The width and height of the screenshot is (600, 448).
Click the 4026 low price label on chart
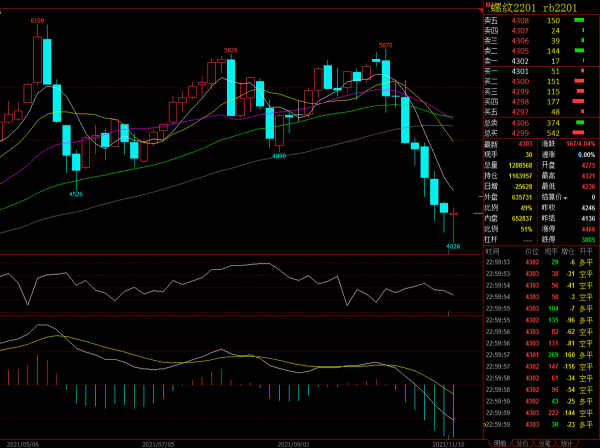click(452, 245)
